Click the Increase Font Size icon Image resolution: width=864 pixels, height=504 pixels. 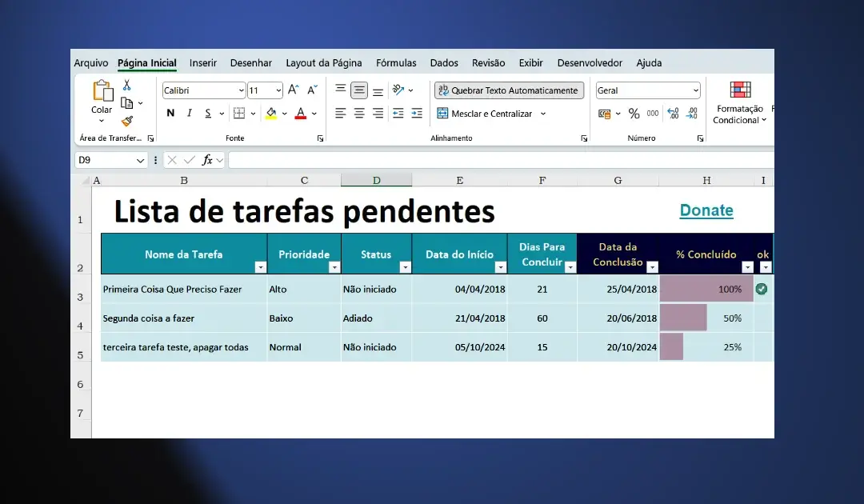(294, 90)
